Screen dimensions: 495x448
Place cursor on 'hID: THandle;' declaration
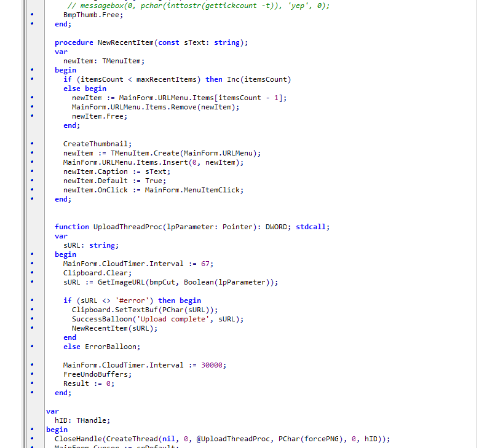pyautogui.click(x=82, y=420)
